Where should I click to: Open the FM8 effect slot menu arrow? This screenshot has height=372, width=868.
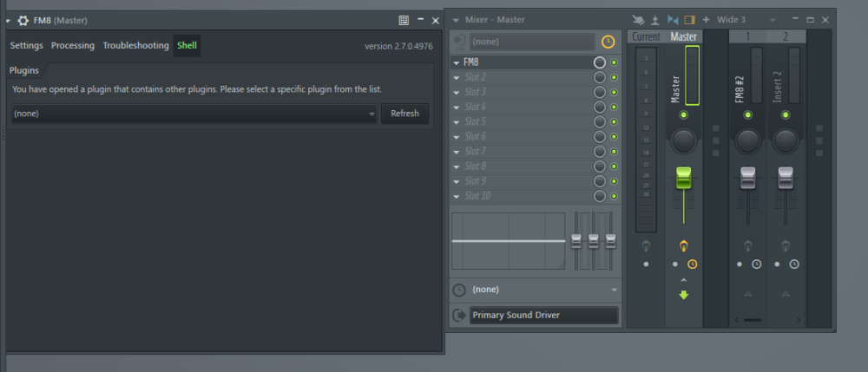click(x=457, y=63)
